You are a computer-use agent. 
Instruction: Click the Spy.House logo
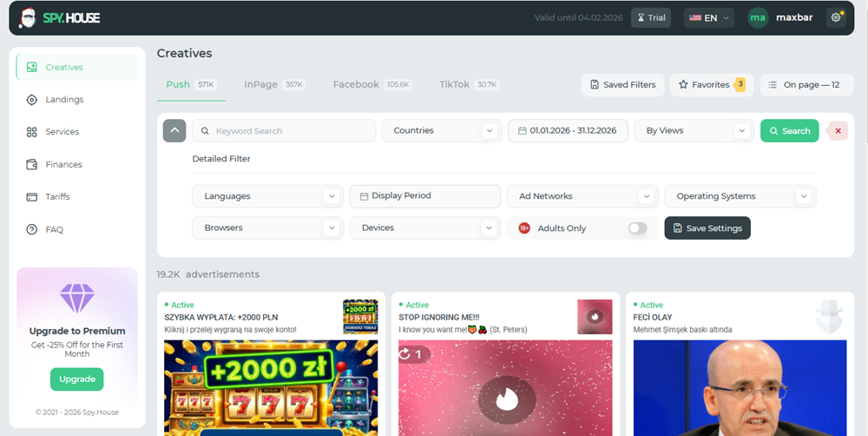coord(60,17)
